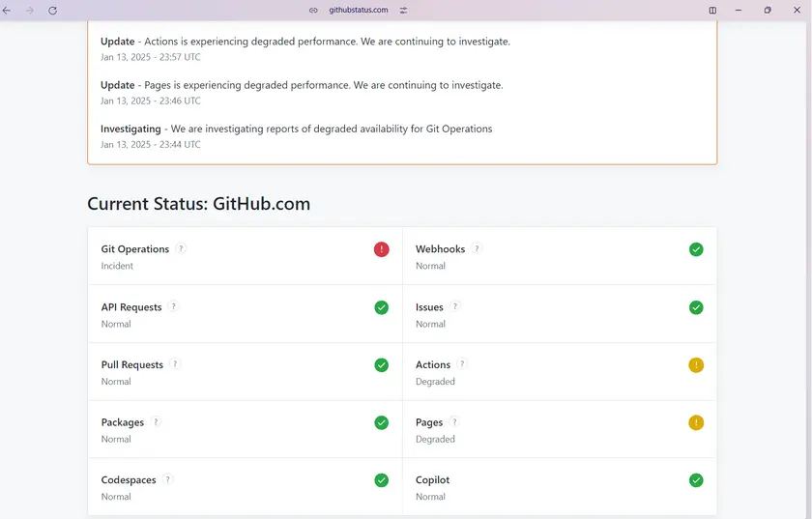Click the 'Codespaces' component name
Screen dimensions: 812x519
[x=129, y=480]
